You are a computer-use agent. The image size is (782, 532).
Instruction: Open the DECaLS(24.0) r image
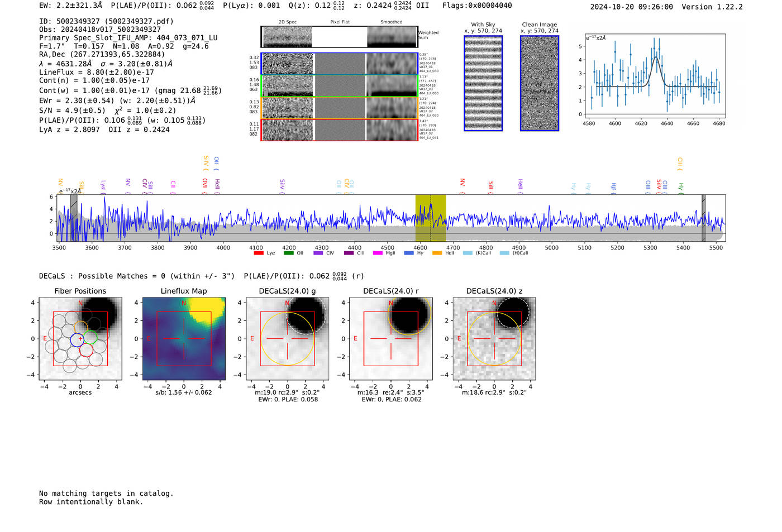391,338
